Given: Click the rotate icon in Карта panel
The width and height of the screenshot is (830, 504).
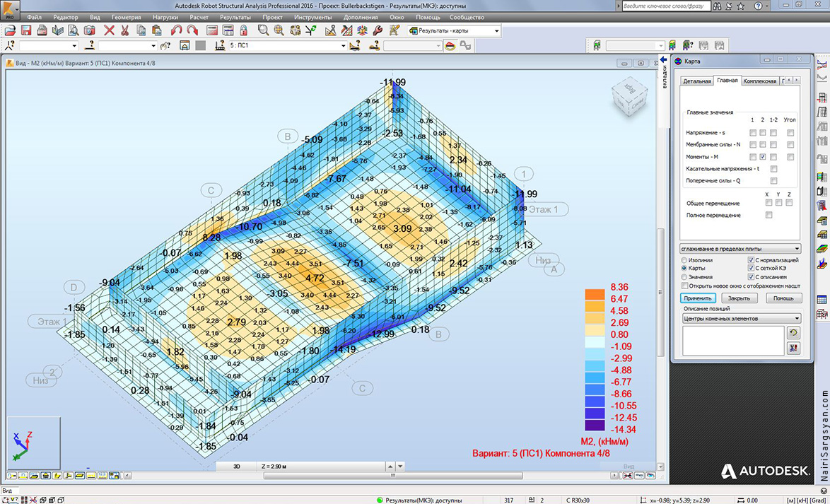Looking at the screenshot, I should [793, 333].
